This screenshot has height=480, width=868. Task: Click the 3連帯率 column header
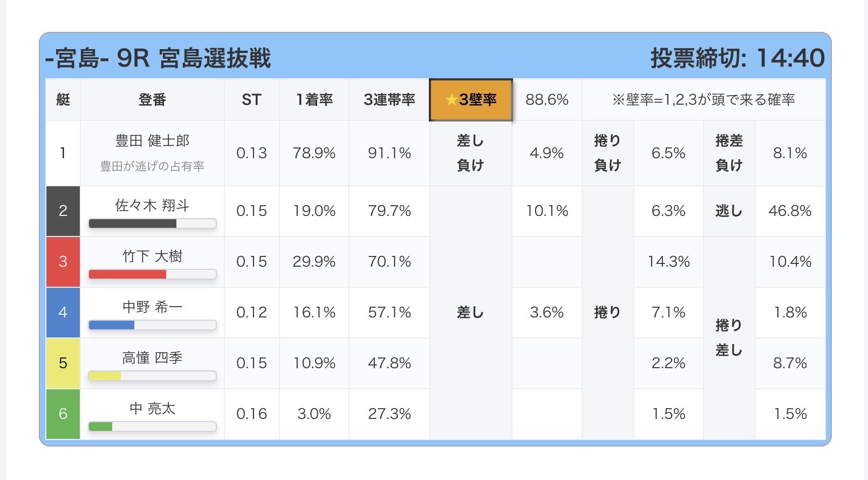click(x=389, y=100)
